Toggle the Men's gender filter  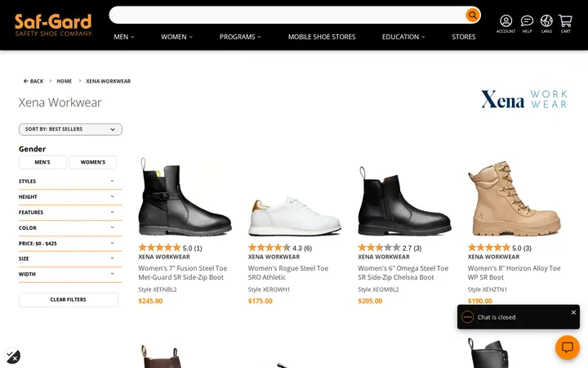point(42,162)
